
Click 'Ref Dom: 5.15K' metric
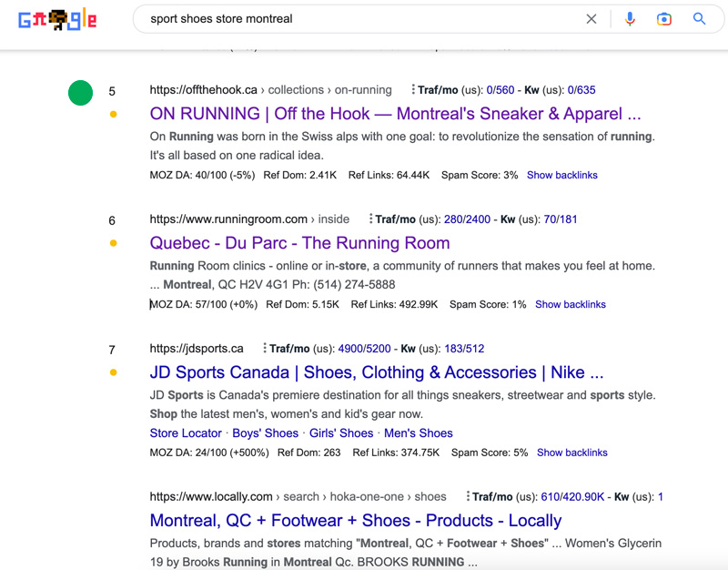click(302, 304)
